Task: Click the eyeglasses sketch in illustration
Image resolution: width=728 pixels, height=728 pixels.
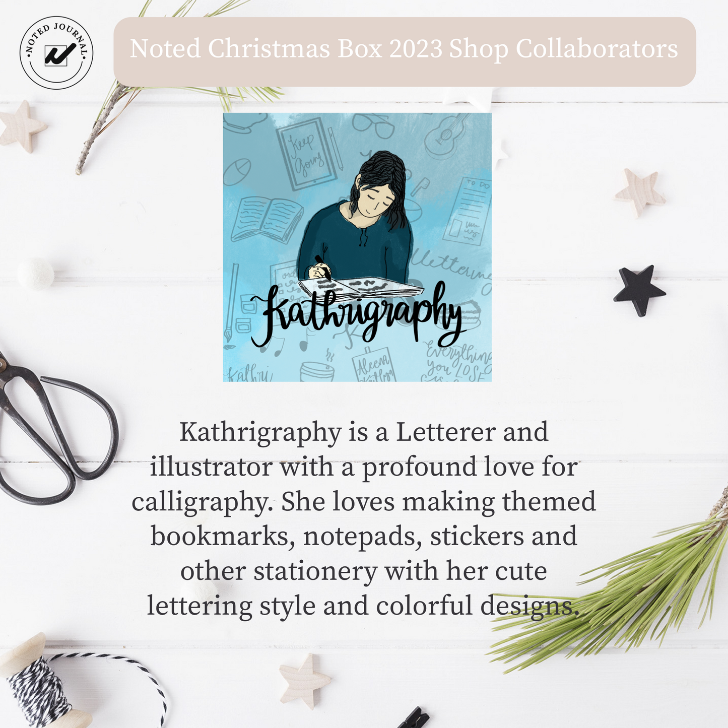Action: [x=373, y=125]
